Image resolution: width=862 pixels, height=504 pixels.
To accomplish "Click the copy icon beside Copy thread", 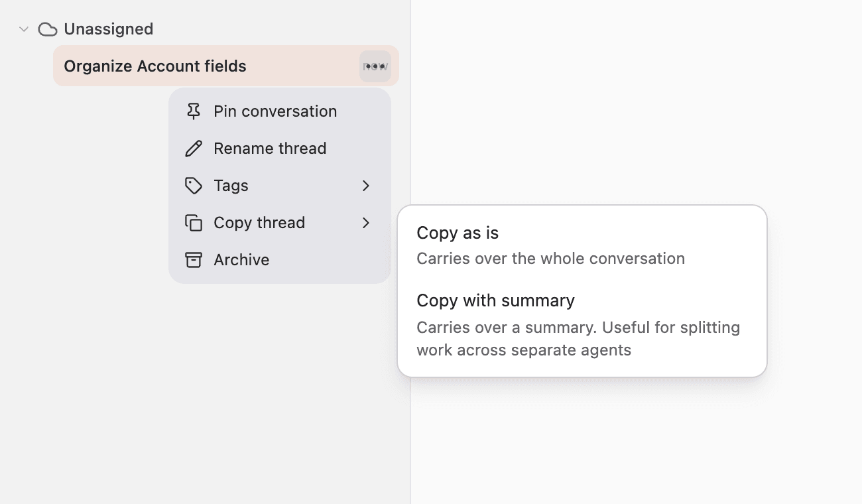I will click(x=194, y=223).
